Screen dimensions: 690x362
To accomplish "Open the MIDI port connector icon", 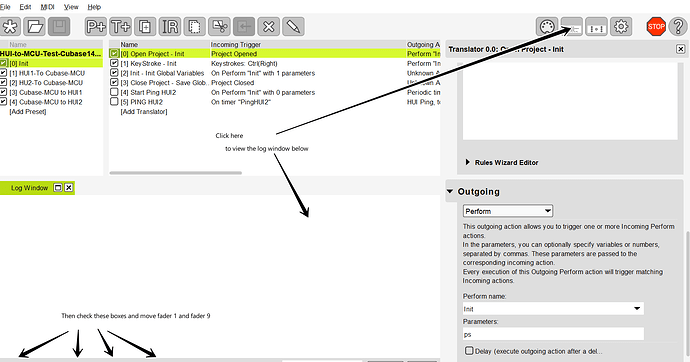I will pyautogui.click(x=547, y=27).
